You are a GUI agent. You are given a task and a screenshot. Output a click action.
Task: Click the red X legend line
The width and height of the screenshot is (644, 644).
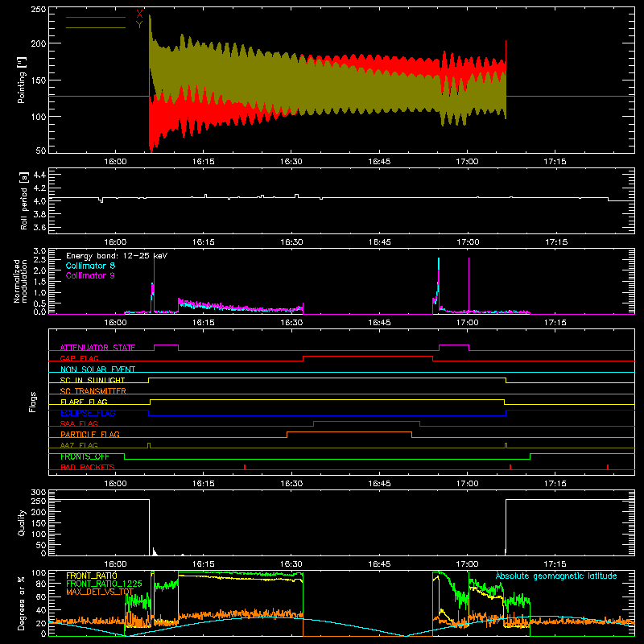click(96, 17)
